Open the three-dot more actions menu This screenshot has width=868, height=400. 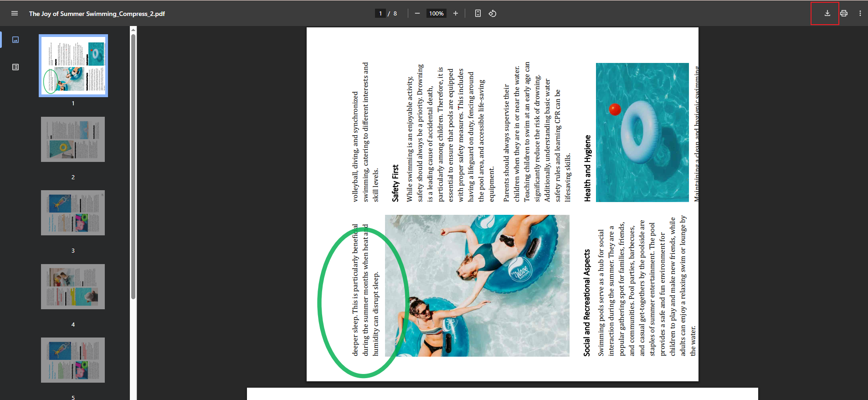point(860,14)
